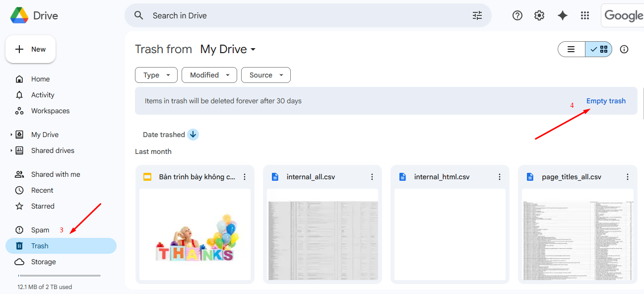The image size is (644, 294).
Task: Open the Modified filter dropdown
Action: [x=209, y=75]
